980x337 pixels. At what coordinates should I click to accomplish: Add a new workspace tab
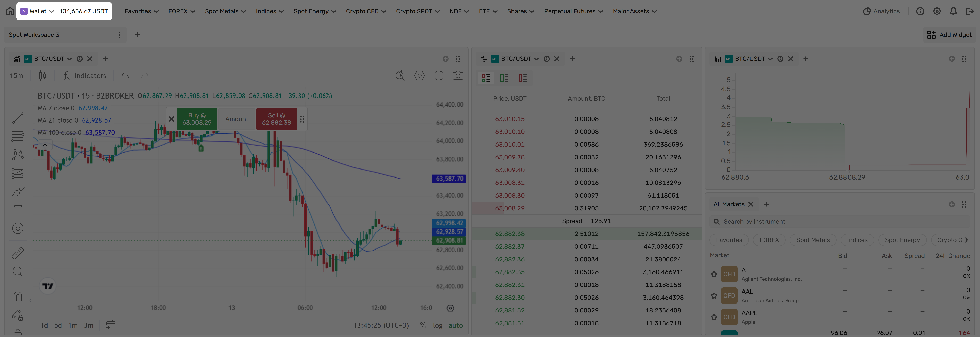point(137,35)
